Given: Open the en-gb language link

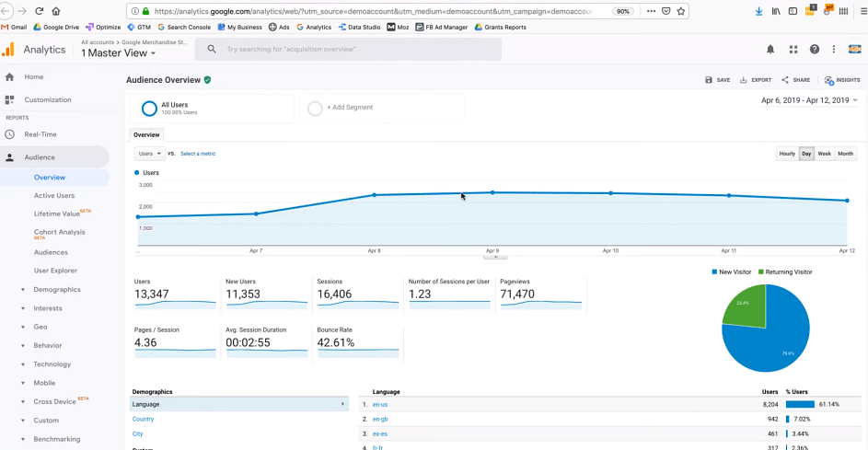Looking at the screenshot, I should pos(380,419).
